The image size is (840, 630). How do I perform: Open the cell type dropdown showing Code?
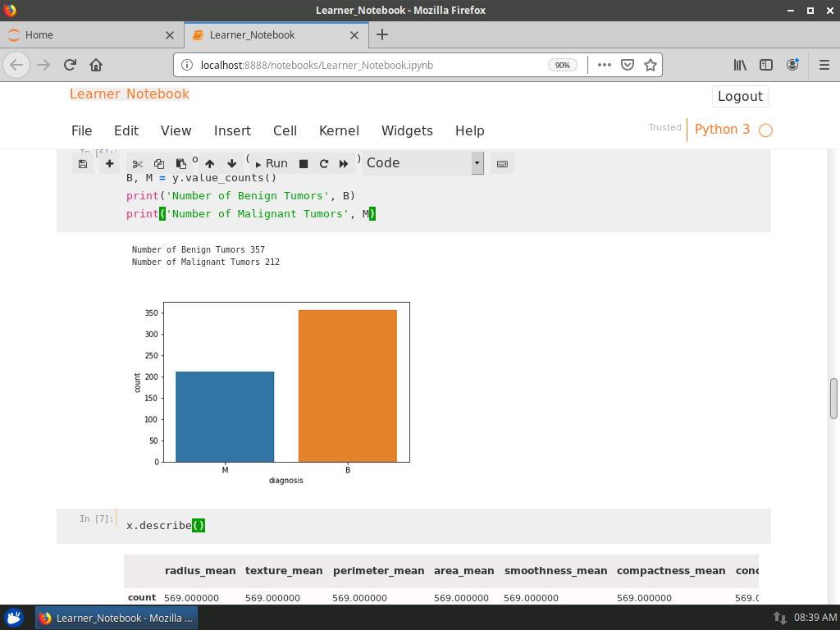coord(423,163)
